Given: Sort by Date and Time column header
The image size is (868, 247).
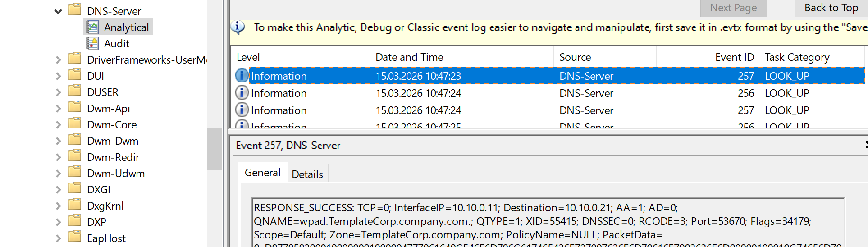Looking at the screenshot, I should 461,57.
